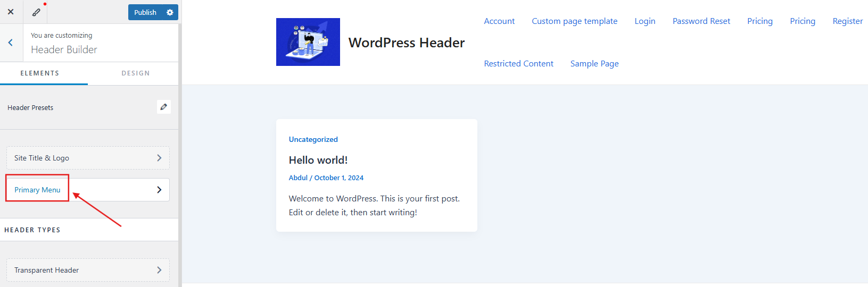The width and height of the screenshot is (868, 287).
Task: Switch to the Elements tab
Action: click(40, 73)
